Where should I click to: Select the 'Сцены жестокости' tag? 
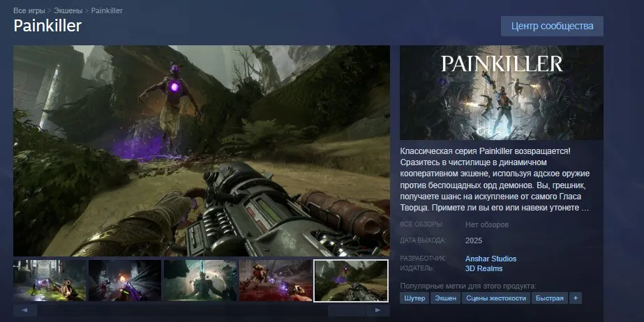(496, 298)
